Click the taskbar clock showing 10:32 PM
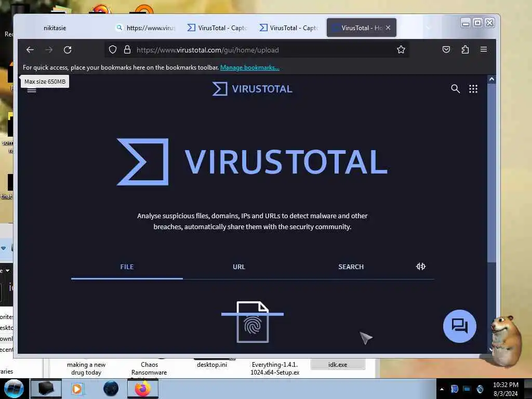 click(x=506, y=389)
